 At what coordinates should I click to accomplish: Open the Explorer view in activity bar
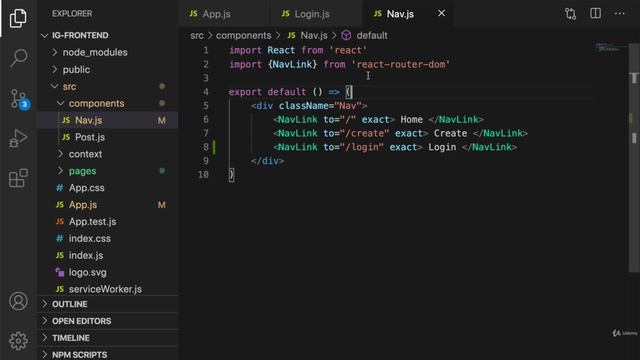tap(18, 18)
